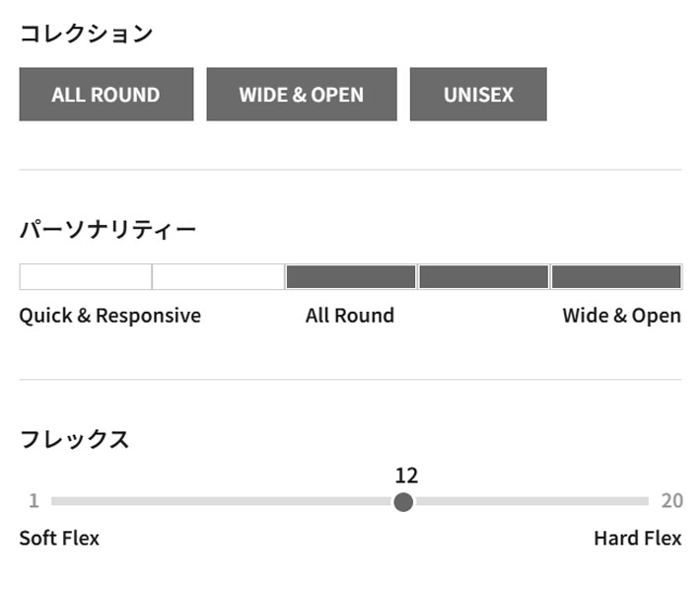Click the Soft Flex label
The width and height of the screenshot is (700, 590).
coord(59,538)
